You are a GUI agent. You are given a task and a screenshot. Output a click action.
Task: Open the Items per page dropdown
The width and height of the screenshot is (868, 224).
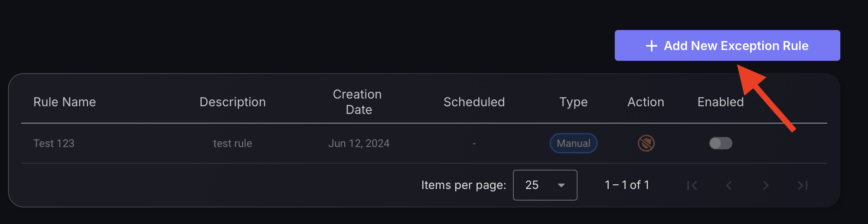[545, 185]
